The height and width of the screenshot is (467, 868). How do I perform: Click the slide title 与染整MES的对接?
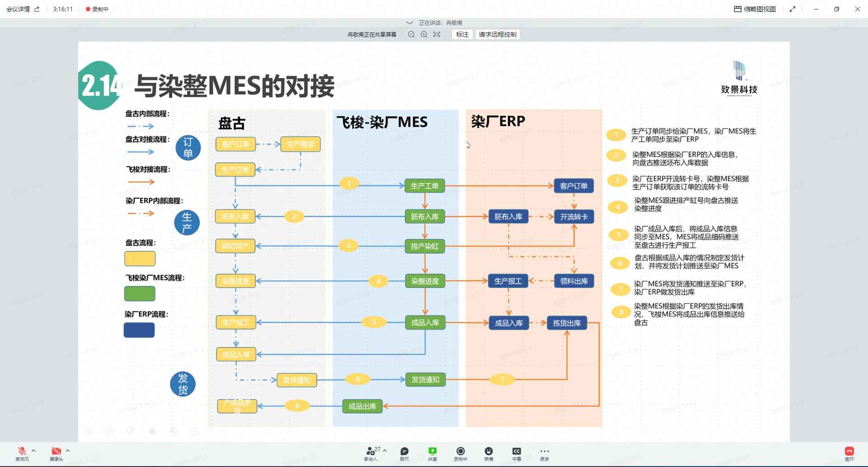click(x=235, y=86)
